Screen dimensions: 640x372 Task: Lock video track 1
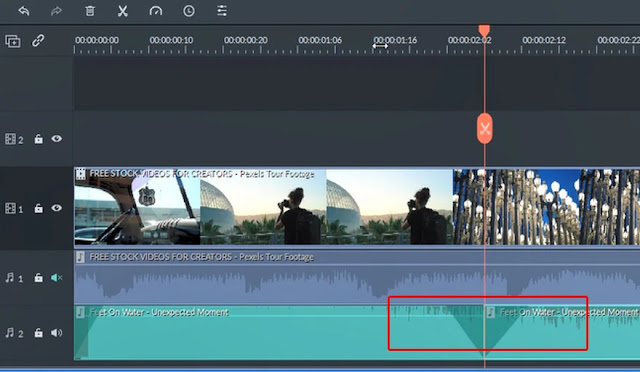(x=38, y=208)
